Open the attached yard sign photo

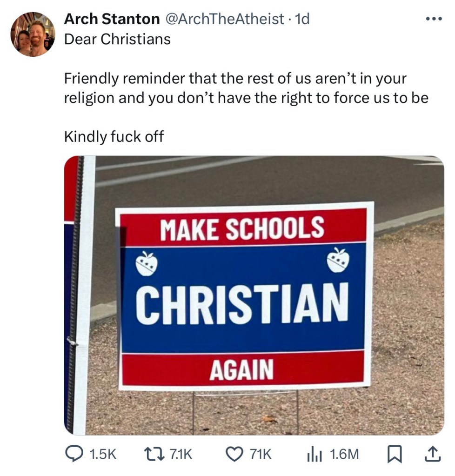click(254, 295)
